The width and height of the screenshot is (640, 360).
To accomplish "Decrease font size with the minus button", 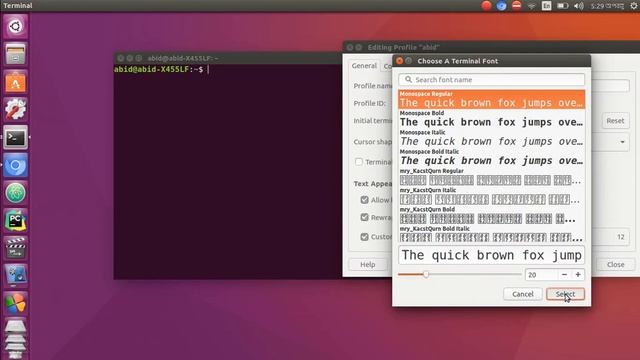I will click(564, 275).
